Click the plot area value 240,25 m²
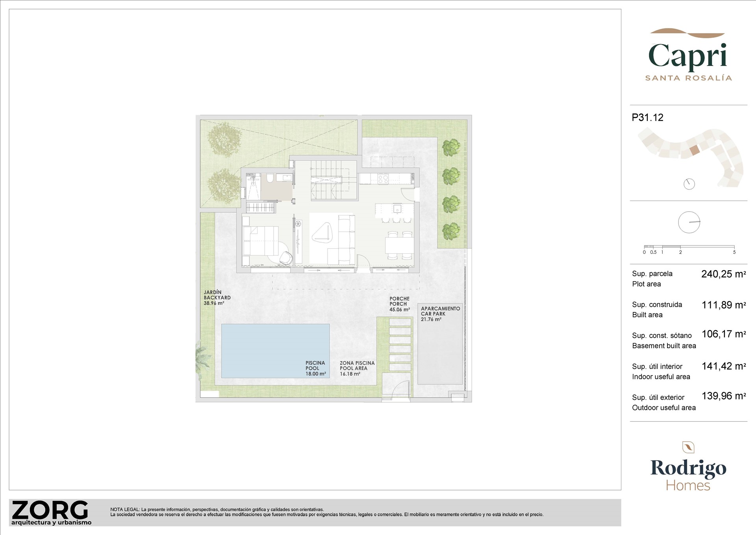The width and height of the screenshot is (756, 535). coord(723,274)
